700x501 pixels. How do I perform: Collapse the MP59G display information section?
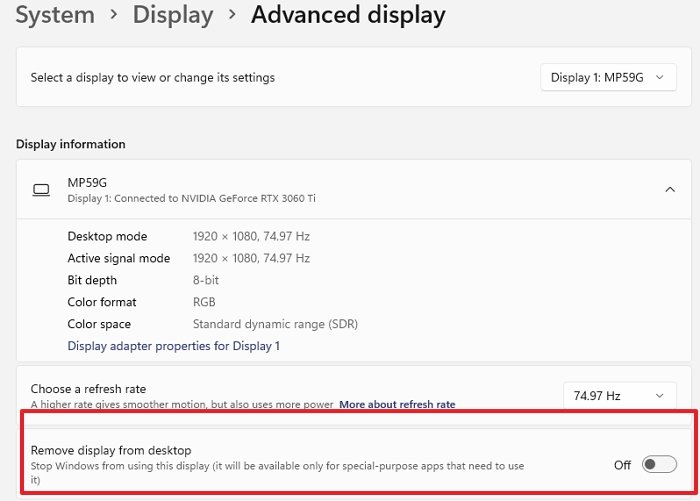pos(669,190)
